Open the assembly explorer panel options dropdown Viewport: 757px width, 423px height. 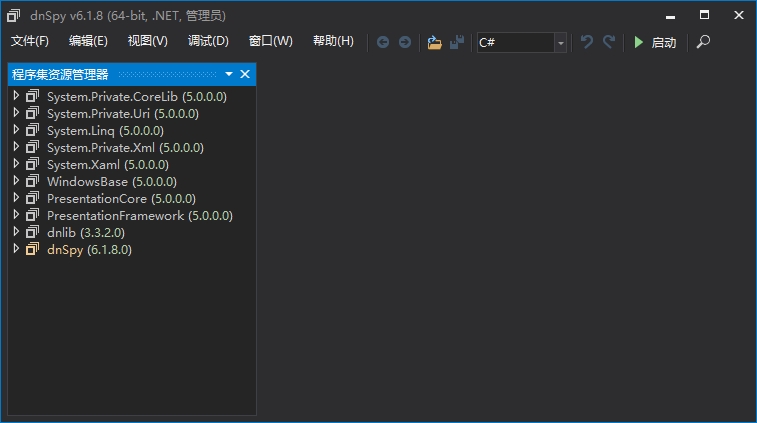[229, 74]
